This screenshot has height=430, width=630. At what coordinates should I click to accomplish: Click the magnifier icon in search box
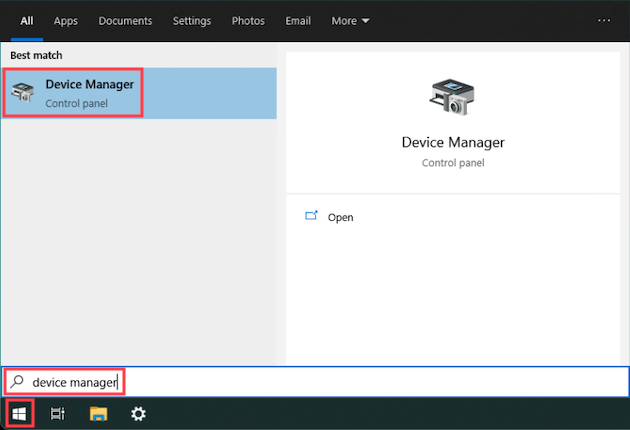17,382
